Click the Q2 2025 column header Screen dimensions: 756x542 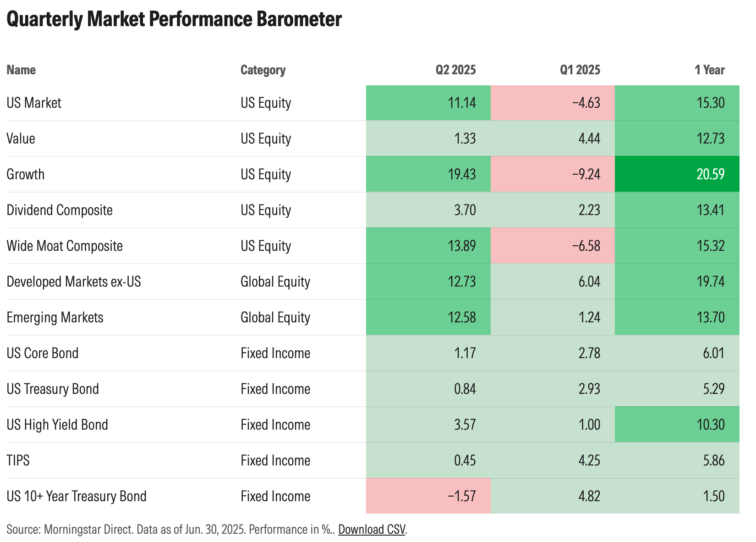455,70
